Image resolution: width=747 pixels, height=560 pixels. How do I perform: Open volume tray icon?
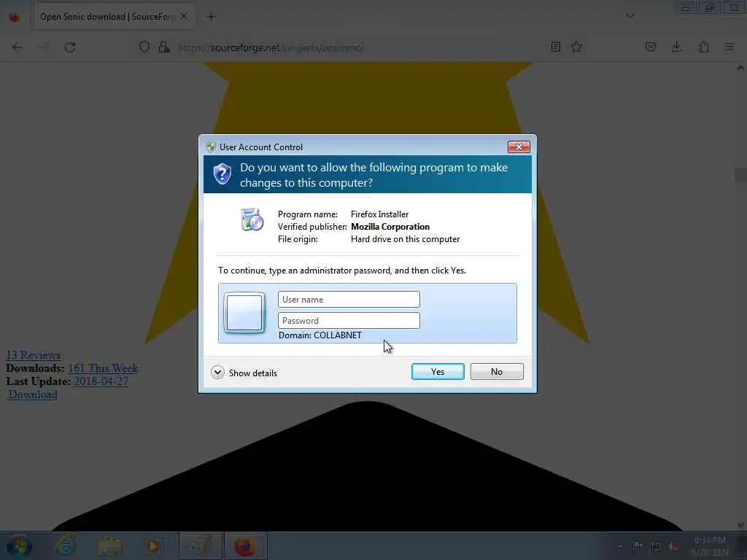point(673,547)
